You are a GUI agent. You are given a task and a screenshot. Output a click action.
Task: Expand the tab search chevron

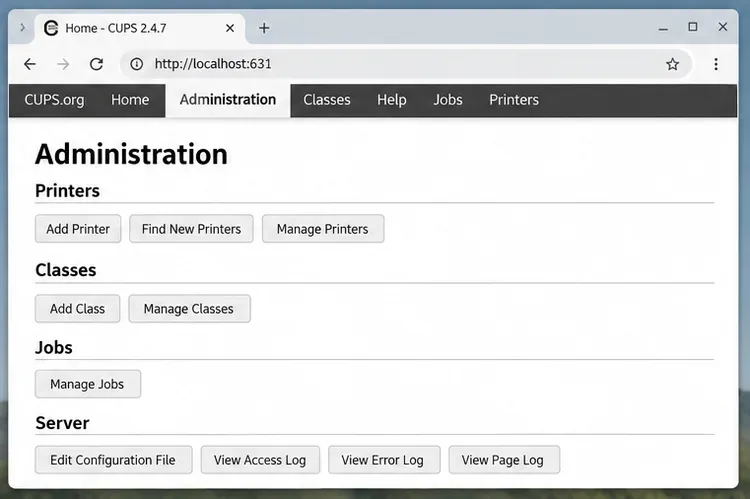pyautogui.click(x=22, y=28)
